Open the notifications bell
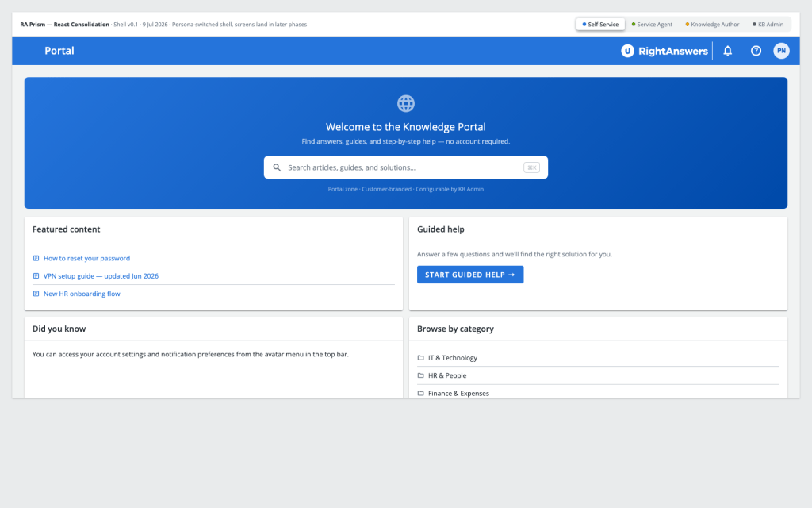The width and height of the screenshot is (812, 508). [728, 51]
